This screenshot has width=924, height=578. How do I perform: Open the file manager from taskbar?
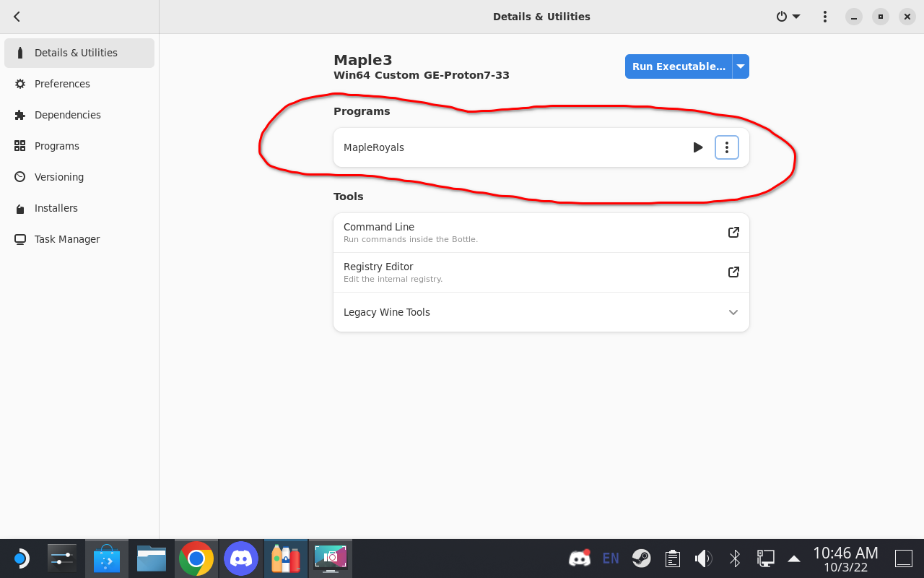[x=152, y=558]
